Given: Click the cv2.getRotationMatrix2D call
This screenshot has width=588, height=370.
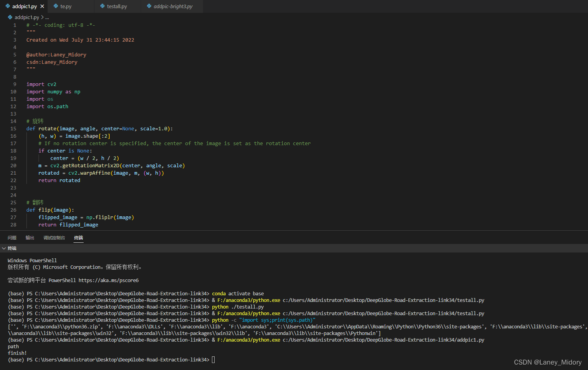Looking at the screenshot, I should pos(117,165).
